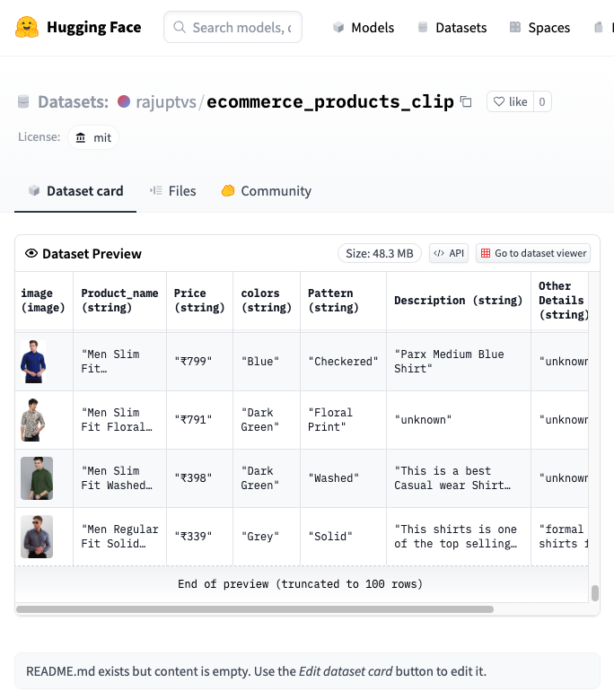The height and width of the screenshot is (700, 614).
Task: Click the rajuptvs username link
Action: coord(166,101)
